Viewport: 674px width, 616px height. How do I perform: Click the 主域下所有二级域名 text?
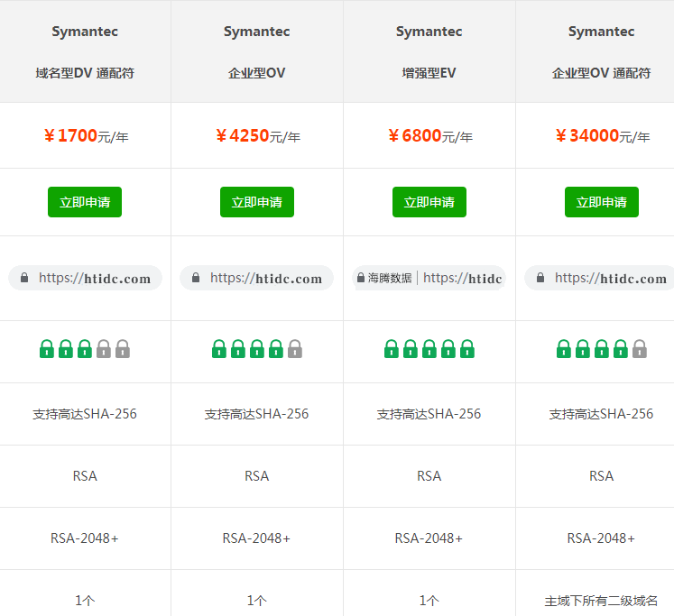pyautogui.click(x=601, y=601)
